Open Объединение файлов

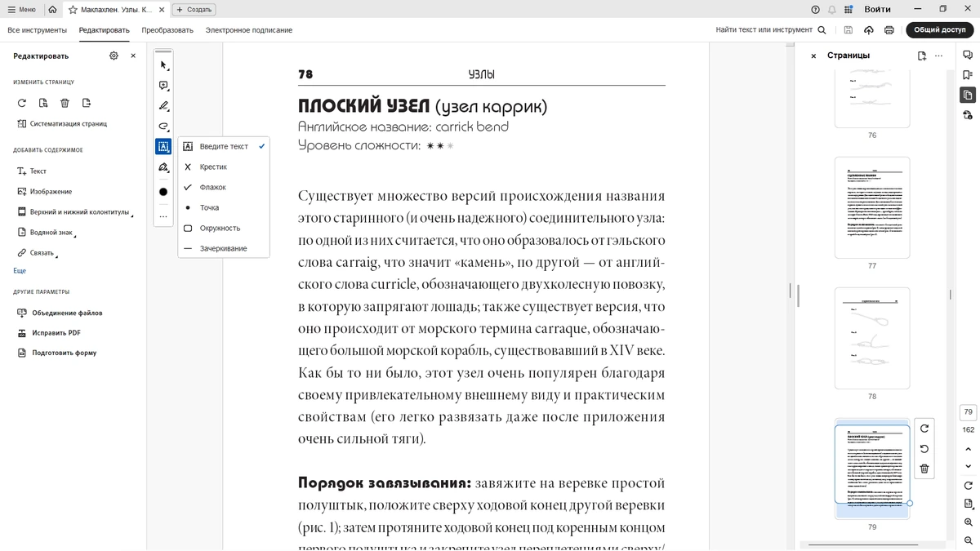click(x=60, y=313)
